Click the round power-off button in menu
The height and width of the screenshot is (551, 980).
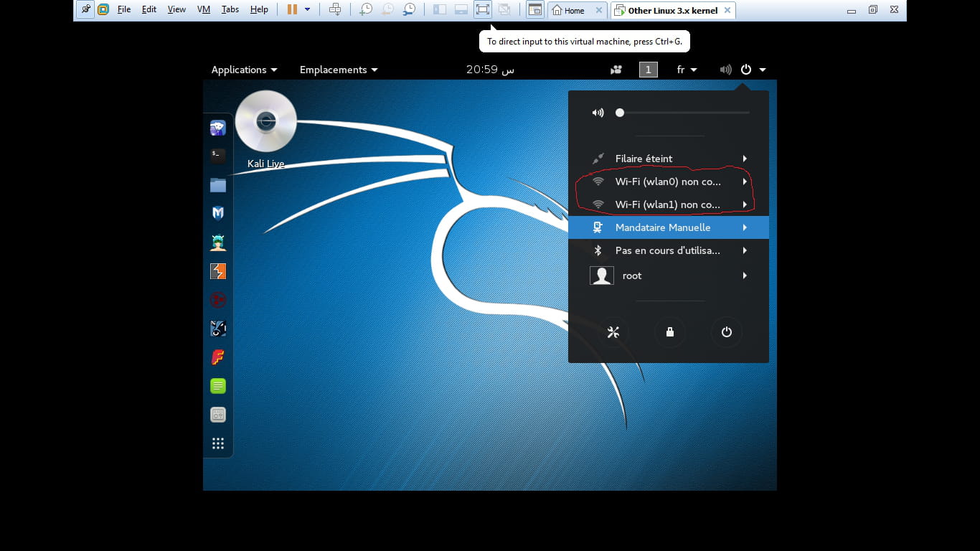[x=726, y=332]
